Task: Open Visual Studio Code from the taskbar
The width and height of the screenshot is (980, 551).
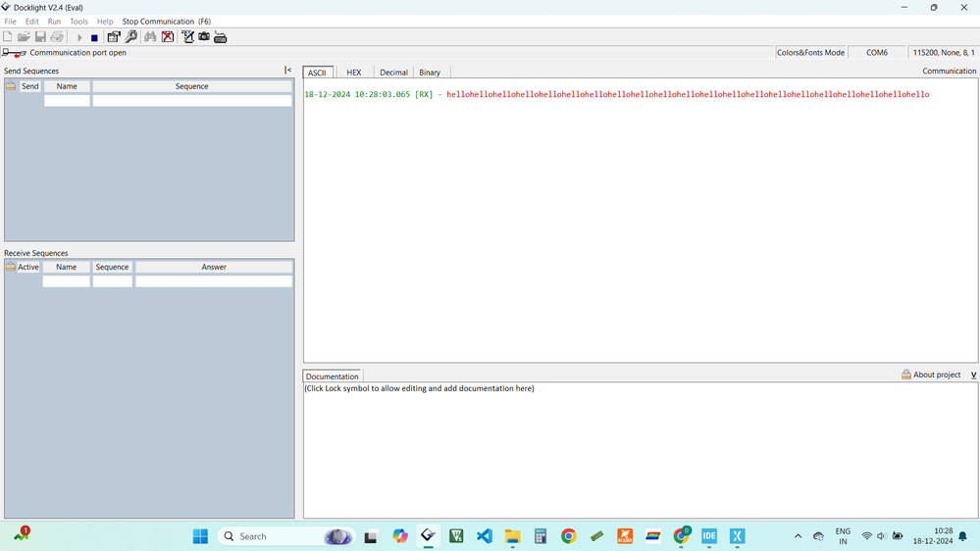Action: [485, 536]
